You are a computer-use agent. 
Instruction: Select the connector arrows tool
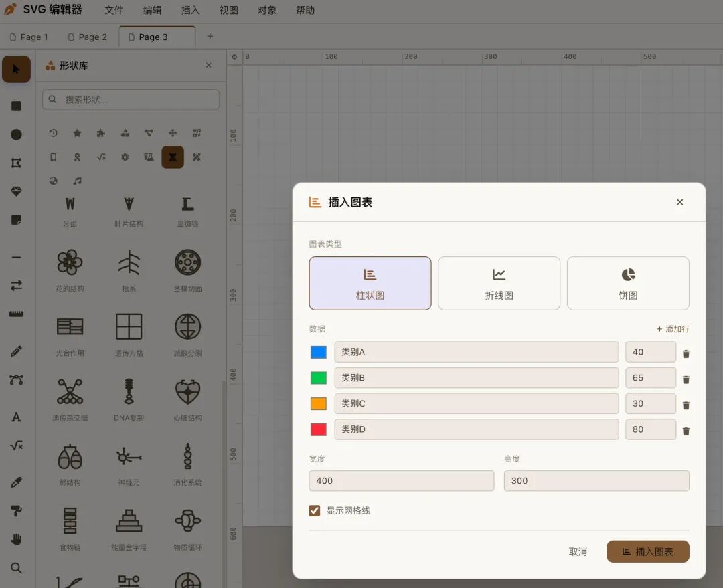coord(16,286)
